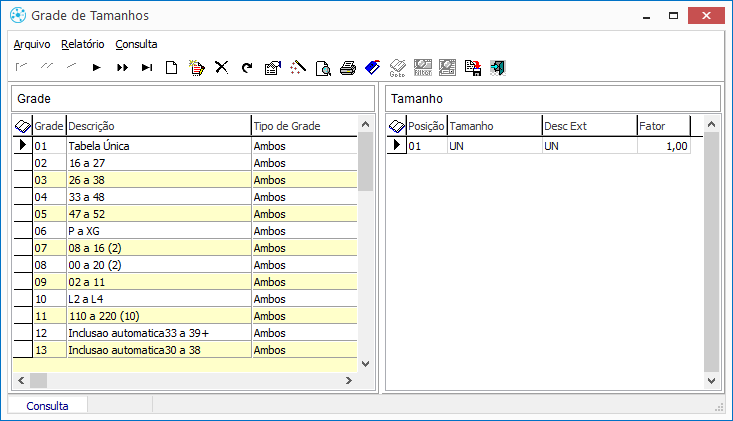This screenshot has width=733, height=421.
Task: Click the Grade list vertical scrollbar thumb
Action: (x=366, y=162)
